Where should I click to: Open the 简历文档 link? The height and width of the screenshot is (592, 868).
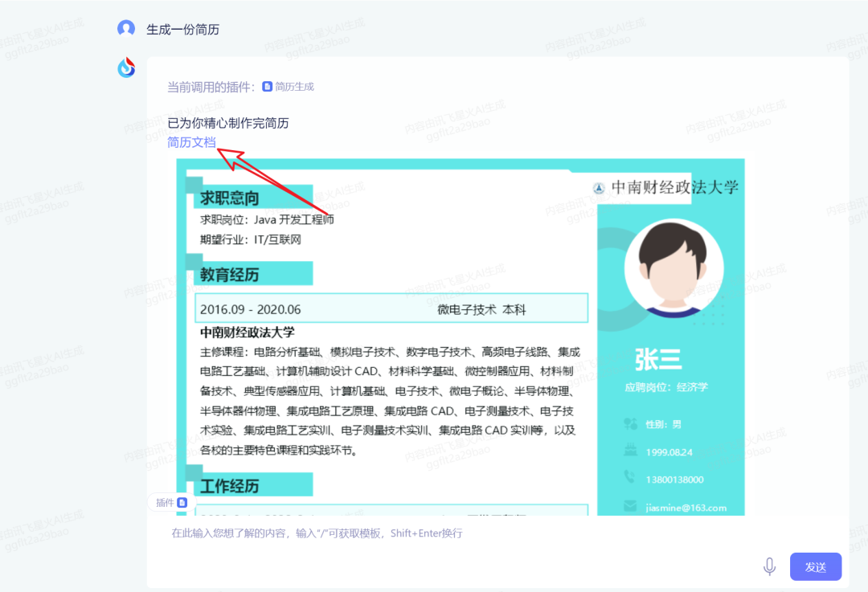click(191, 142)
